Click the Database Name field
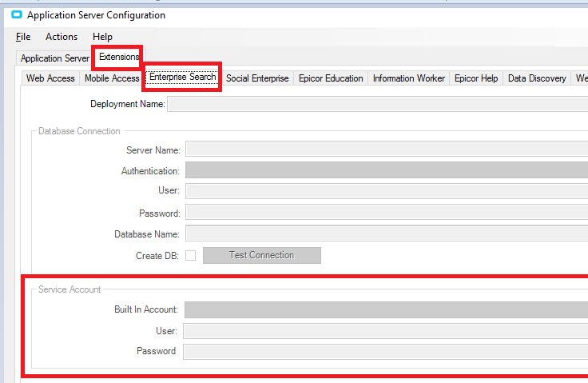 click(x=387, y=233)
